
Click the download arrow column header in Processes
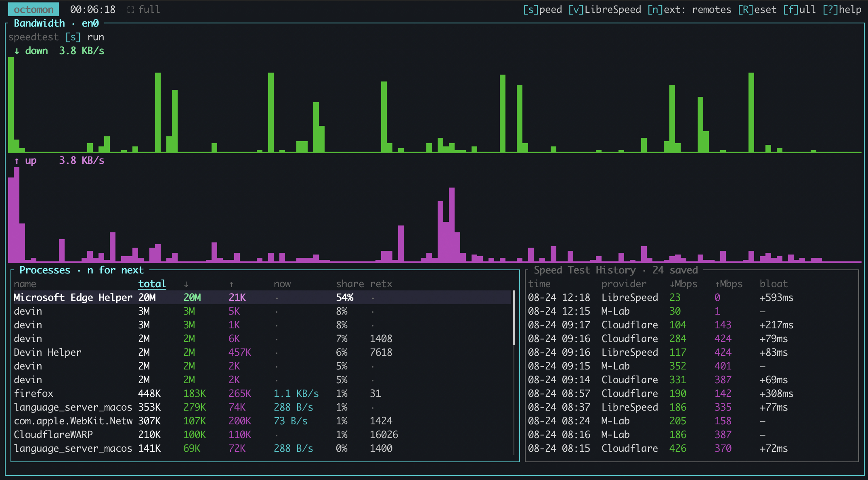[186, 284]
